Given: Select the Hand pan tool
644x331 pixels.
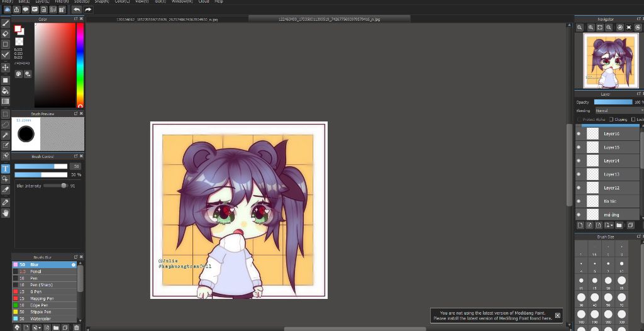Looking at the screenshot, I should click(x=6, y=213).
